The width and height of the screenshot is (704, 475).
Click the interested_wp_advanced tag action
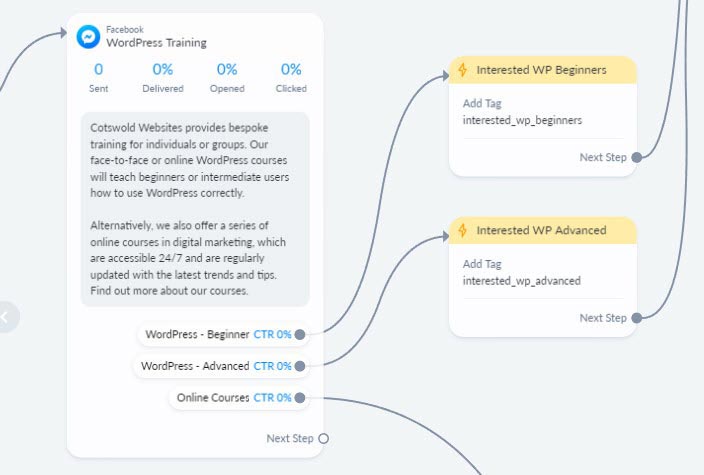(x=521, y=273)
